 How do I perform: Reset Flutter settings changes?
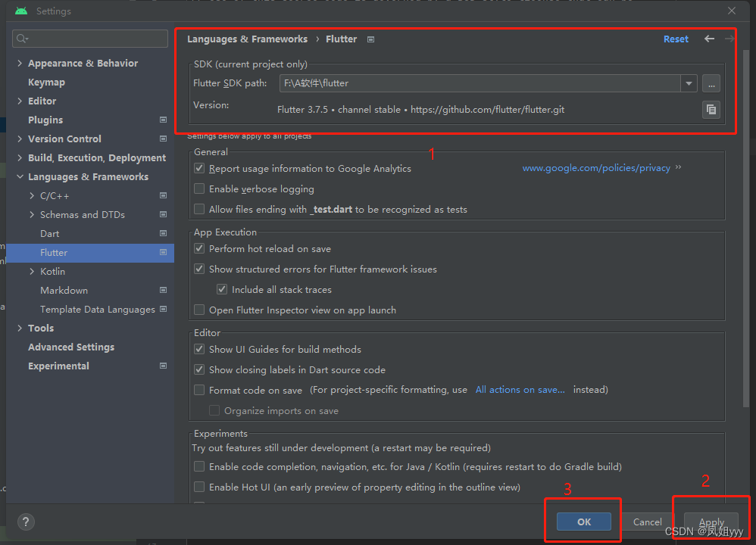pyautogui.click(x=676, y=39)
